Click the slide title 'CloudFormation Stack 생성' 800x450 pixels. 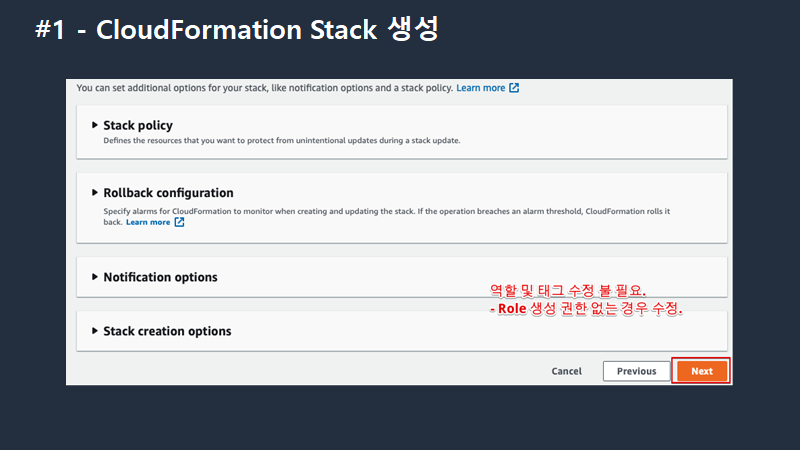267,29
